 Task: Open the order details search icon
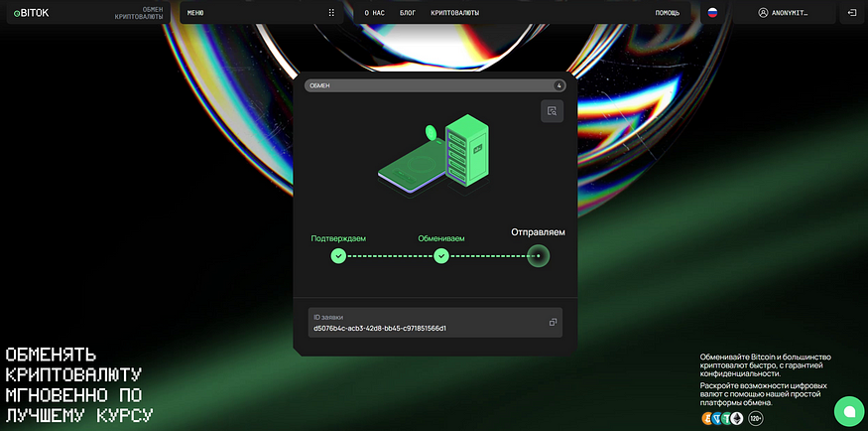(552, 111)
